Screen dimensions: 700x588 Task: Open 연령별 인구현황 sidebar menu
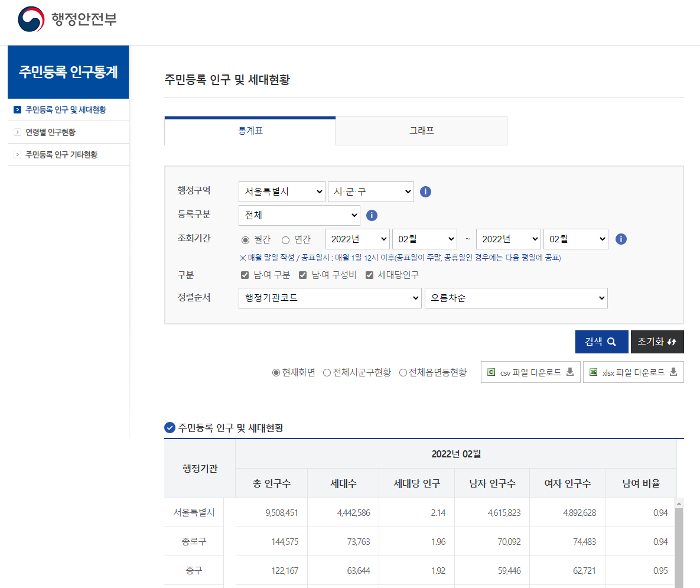tap(50, 132)
